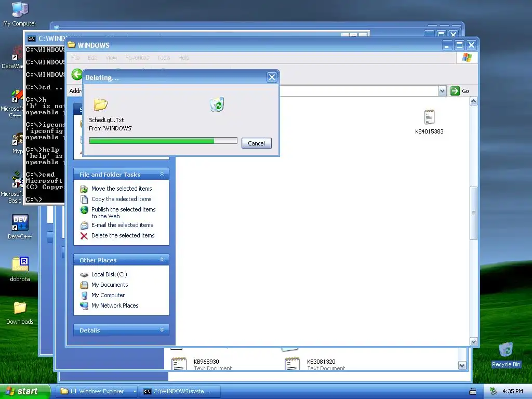532x399 pixels.
Task: Click the safely remove hardware tray icon
Action: coord(494,391)
